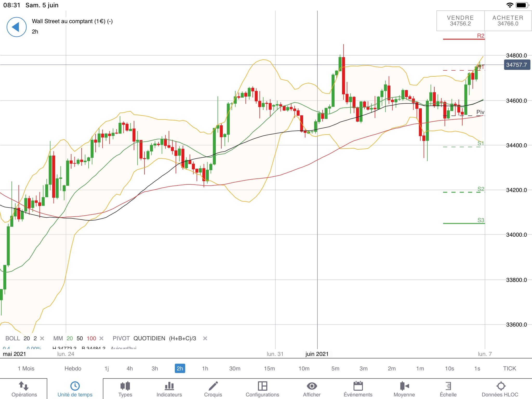This screenshot has width=532, height=399.
Task: Open the Événements calendar icon
Action: pos(358,386)
